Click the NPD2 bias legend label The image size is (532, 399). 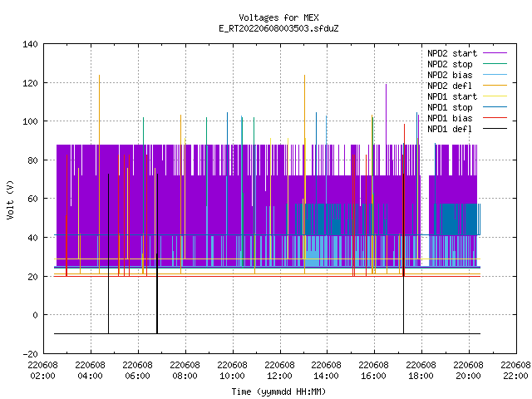pos(450,75)
